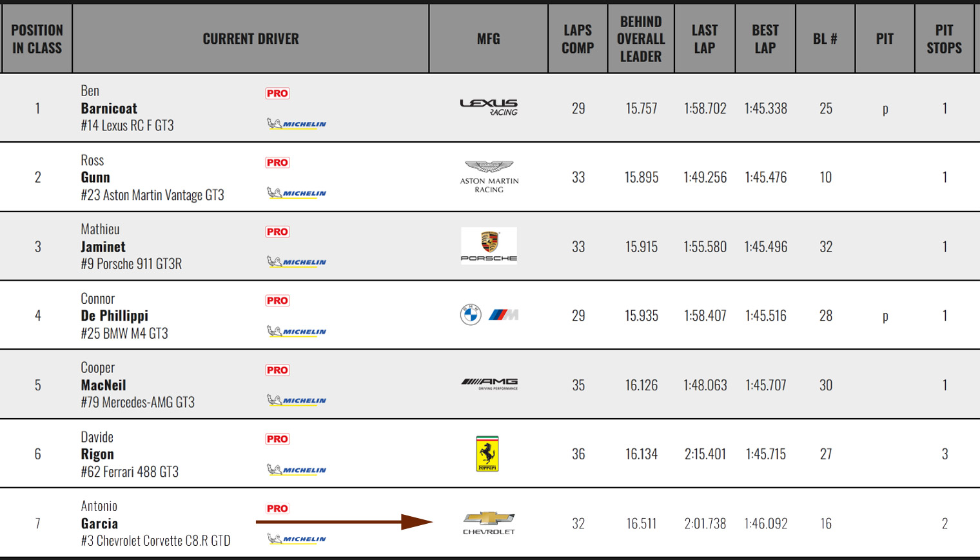Click the #9 Porsche 911 GT3R car text
This screenshot has width=980, height=560.
[x=132, y=264]
